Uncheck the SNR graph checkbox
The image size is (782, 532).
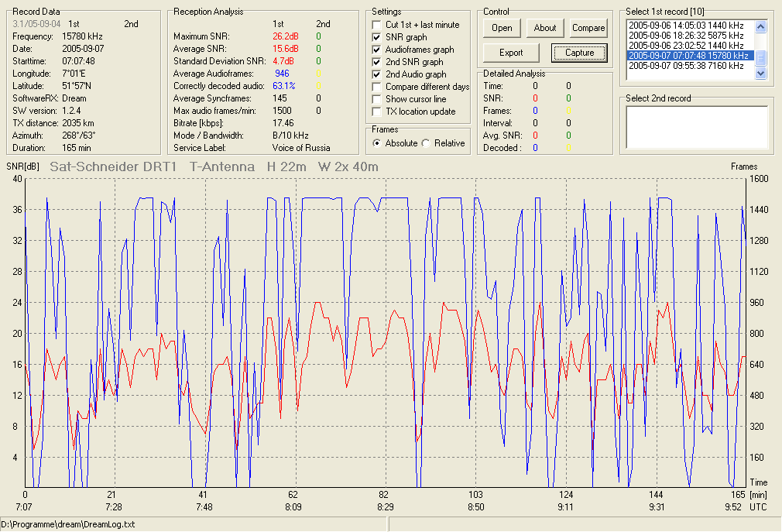(x=377, y=37)
